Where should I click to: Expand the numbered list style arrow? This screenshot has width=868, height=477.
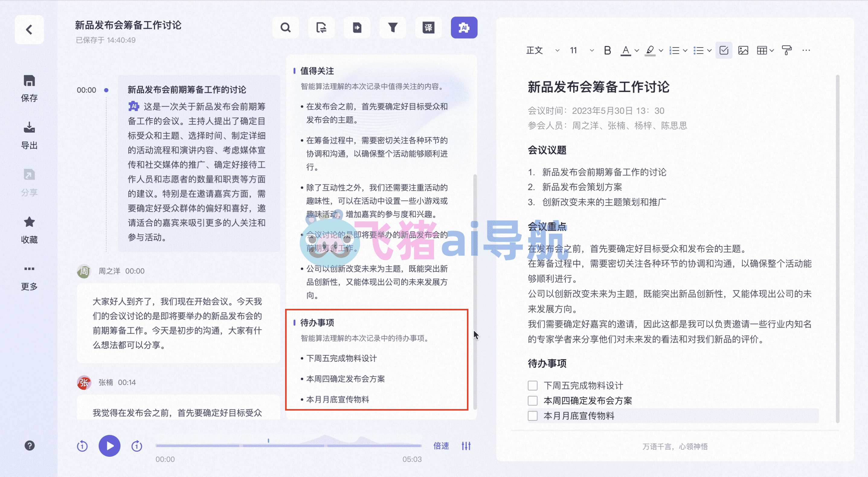pyautogui.click(x=685, y=50)
